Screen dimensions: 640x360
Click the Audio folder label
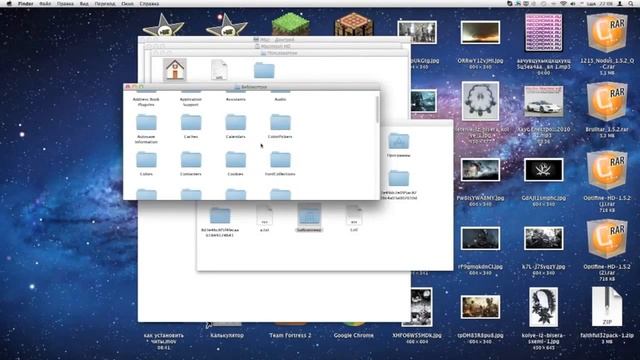click(x=280, y=99)
